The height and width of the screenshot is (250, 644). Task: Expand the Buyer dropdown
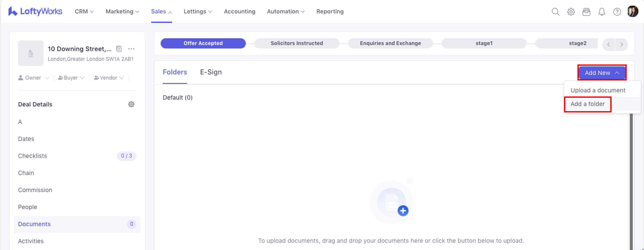[71, 78]
